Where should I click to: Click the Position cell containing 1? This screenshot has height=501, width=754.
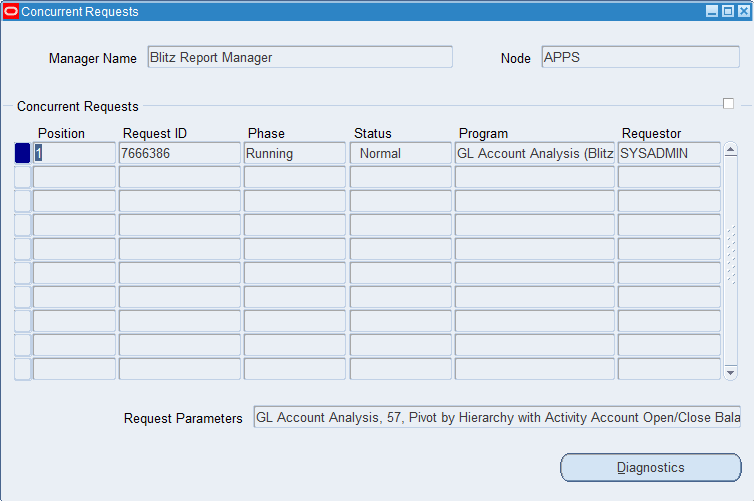point(74,153)
